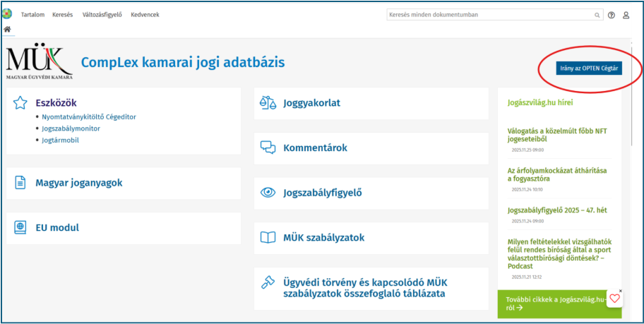Click the heart icon at bottom right
This screenshot has height=324, width=644.
tap(614, 299)
